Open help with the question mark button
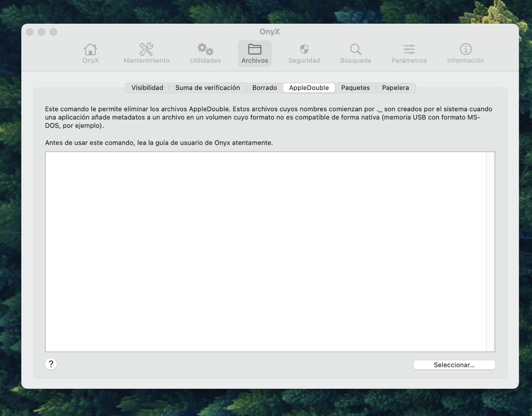The image size is (532, 416). (x=51, y=364)
